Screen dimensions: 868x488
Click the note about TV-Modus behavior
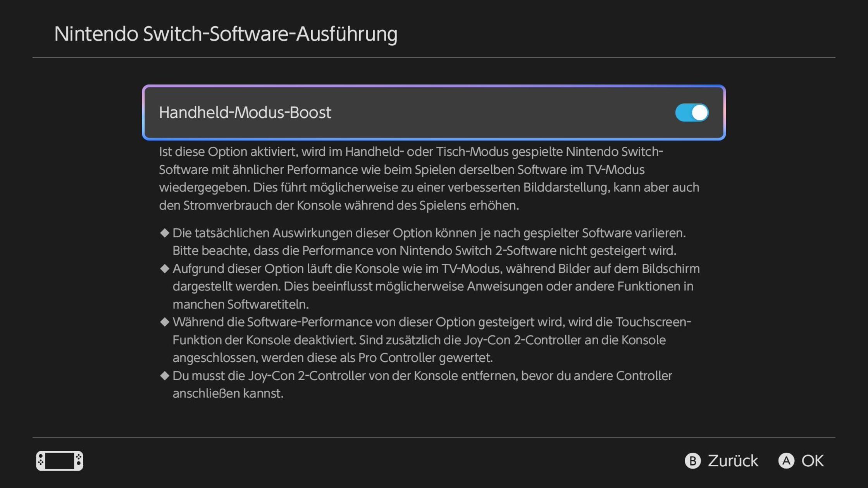coord(432,286)
